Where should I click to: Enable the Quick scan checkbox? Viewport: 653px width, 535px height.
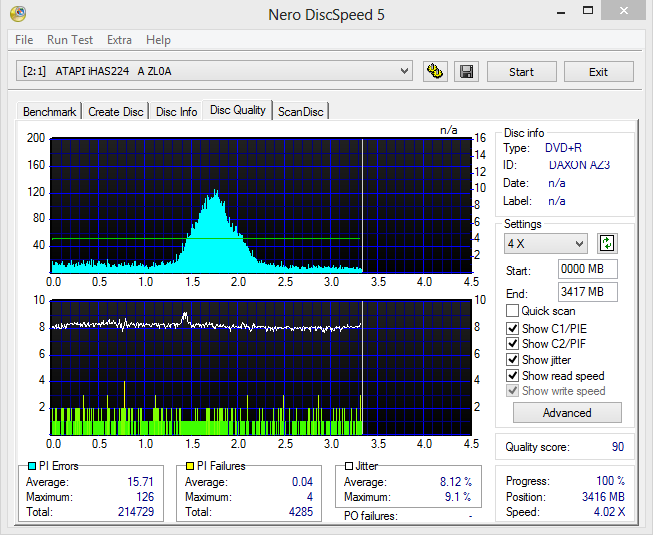[x=512, y=311]
